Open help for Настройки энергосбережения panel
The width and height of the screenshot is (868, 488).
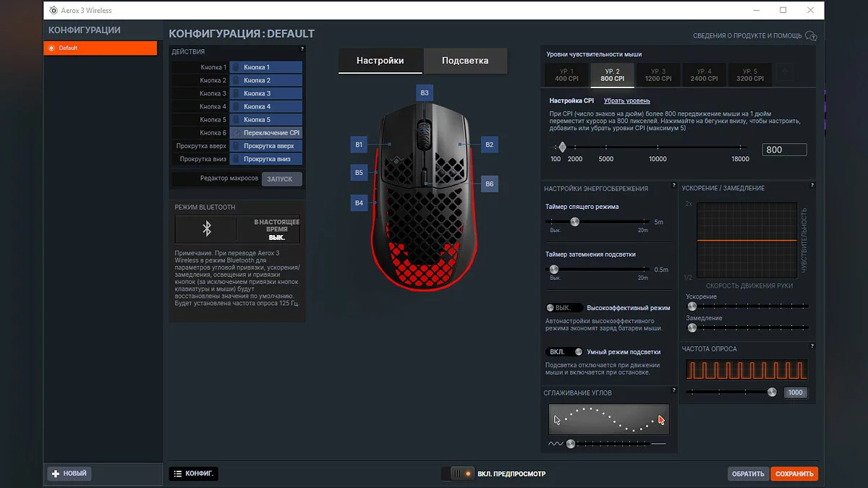point(673,186)
